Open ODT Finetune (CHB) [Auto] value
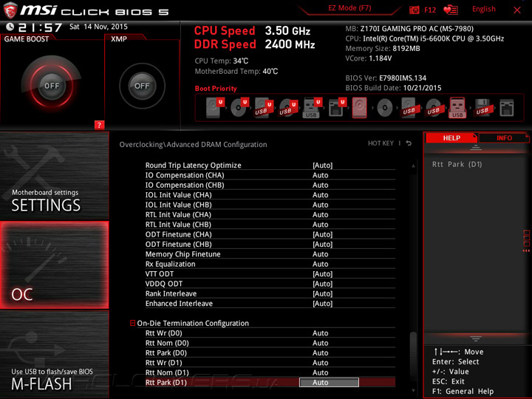The image size is (532, 399). pos(322,245)
